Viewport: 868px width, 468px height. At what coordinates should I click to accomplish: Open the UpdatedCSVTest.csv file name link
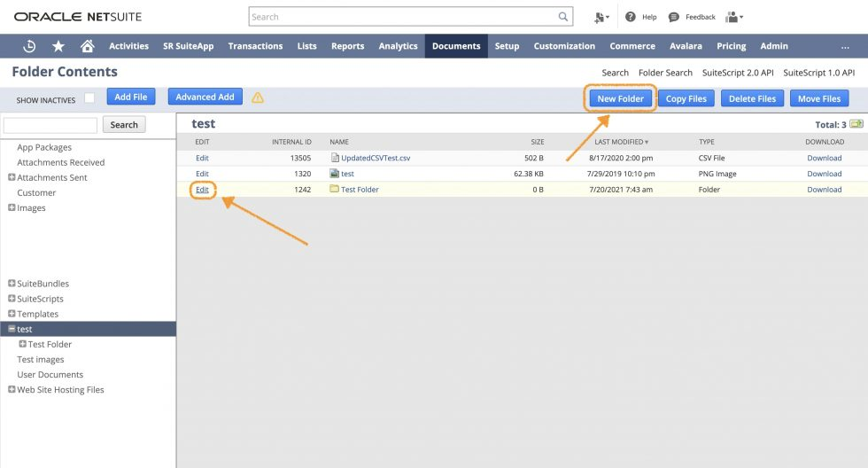[376, 158]
